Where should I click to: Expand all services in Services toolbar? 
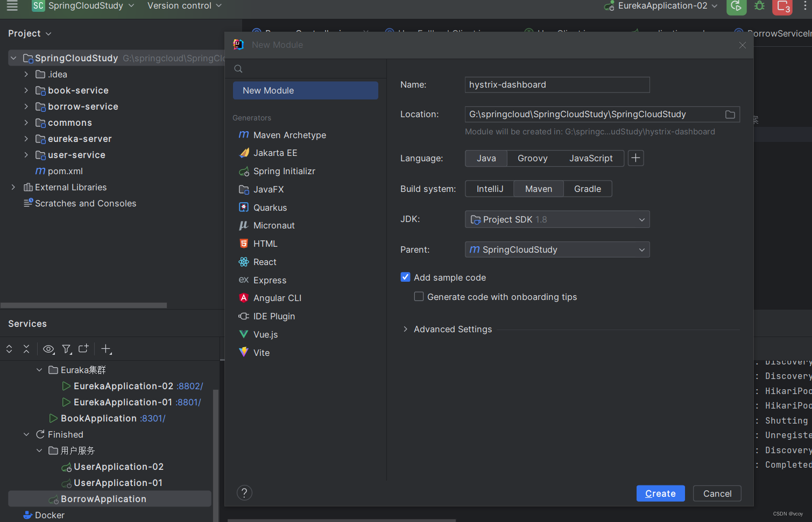click(x=9, y=349)
